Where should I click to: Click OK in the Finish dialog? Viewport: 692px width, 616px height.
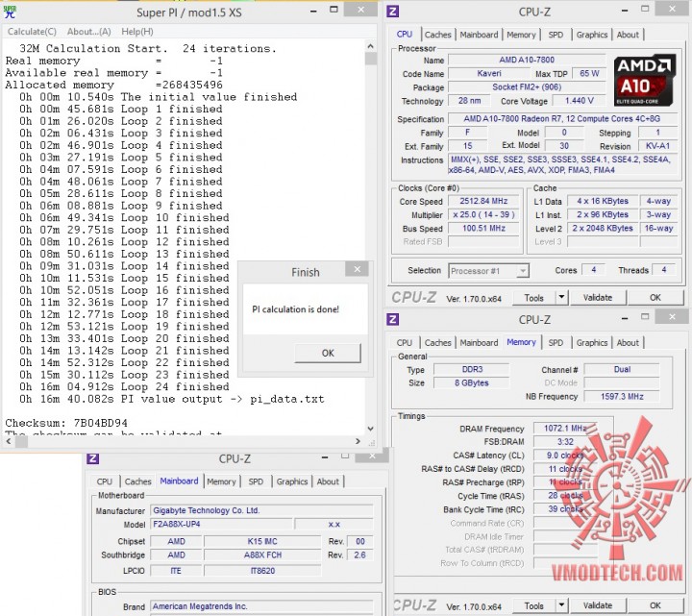(328, 353)
